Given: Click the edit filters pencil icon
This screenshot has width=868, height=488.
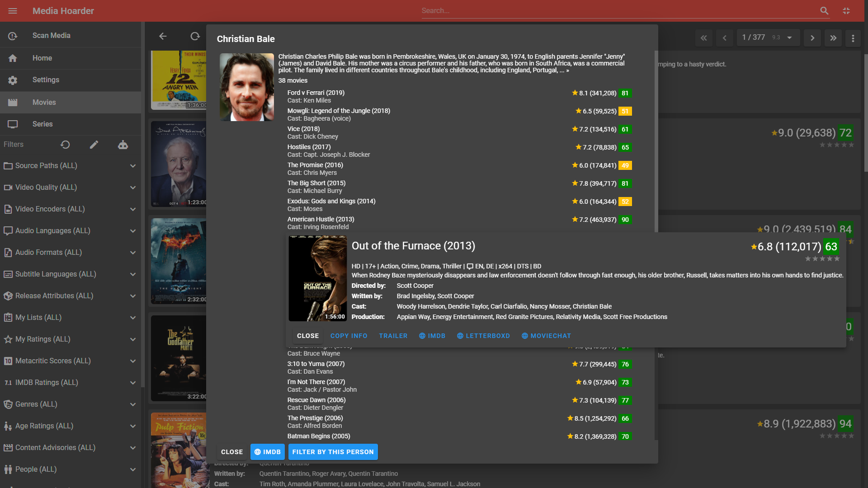Looking at the screenshot, I should pos(94,145).
